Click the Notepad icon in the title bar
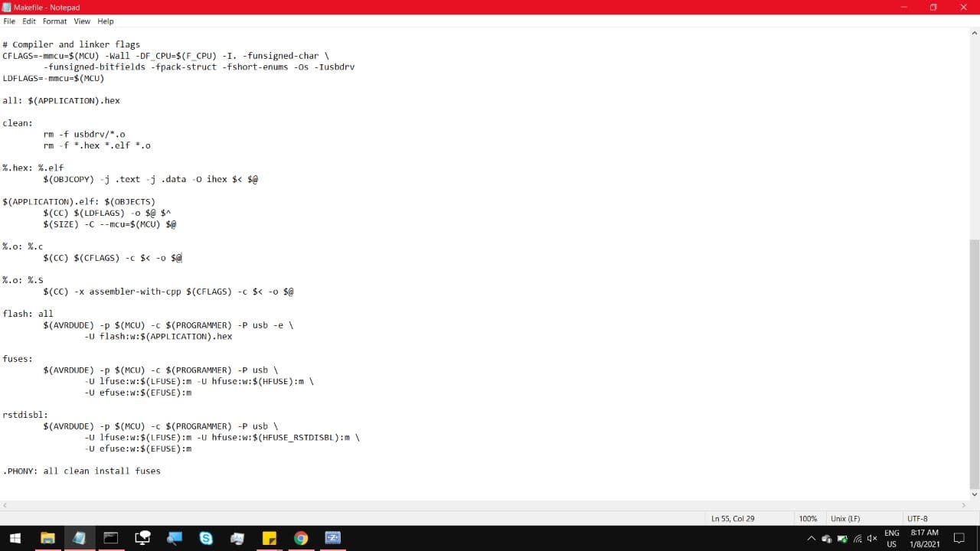 [x=7, y=7]
